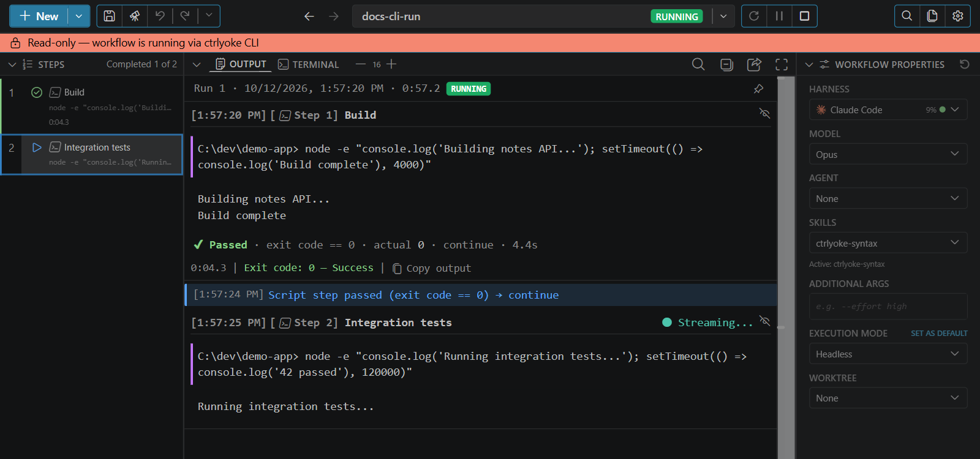Open the Skills dropdown showing ctrlyoke-syntax

coord(888,243)
